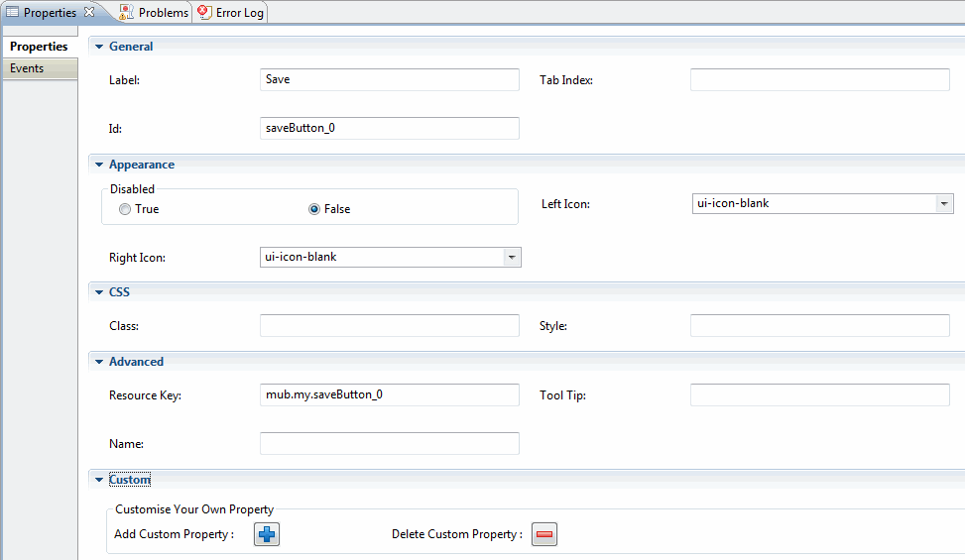Viewport: 965px width, 560px height.
Task: Collapse the CSS section
Action: coord(99,292)
